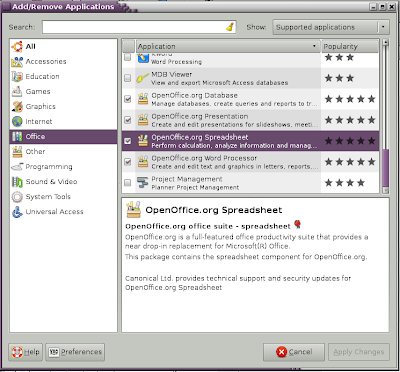The height and width of the screenshot is (372, 400).
Task: Select the Programming category
Action: point(63,167)
